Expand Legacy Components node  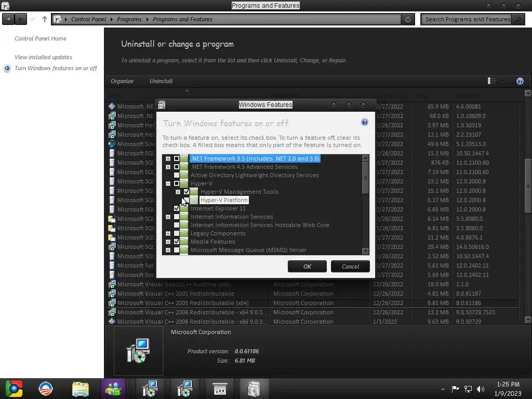168,233
